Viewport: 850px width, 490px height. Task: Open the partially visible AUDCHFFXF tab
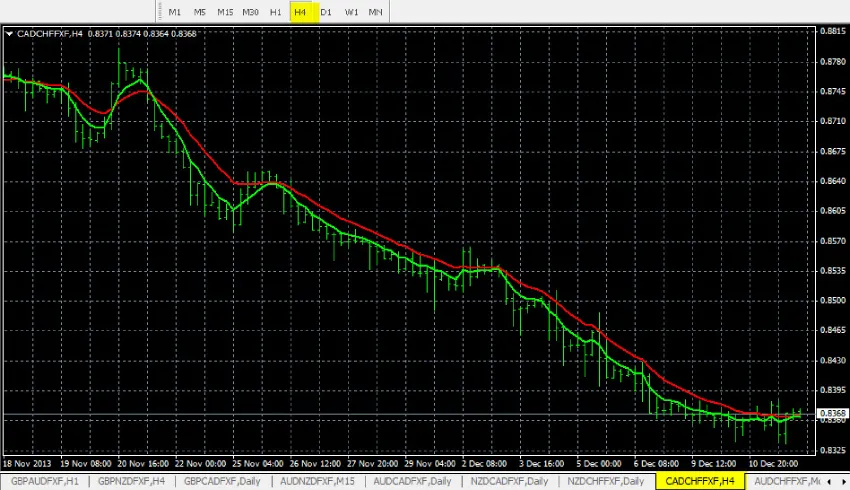[x=787, y=481]
